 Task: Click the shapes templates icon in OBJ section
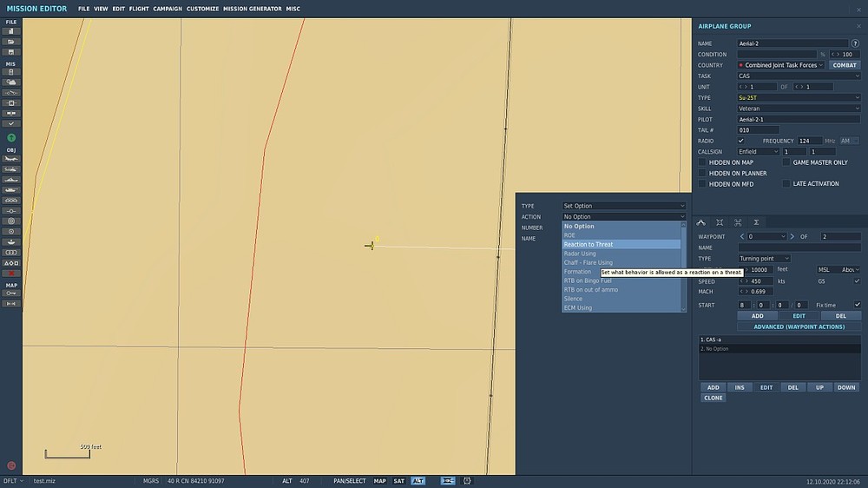pyautogui.click(x=11, y=263)
